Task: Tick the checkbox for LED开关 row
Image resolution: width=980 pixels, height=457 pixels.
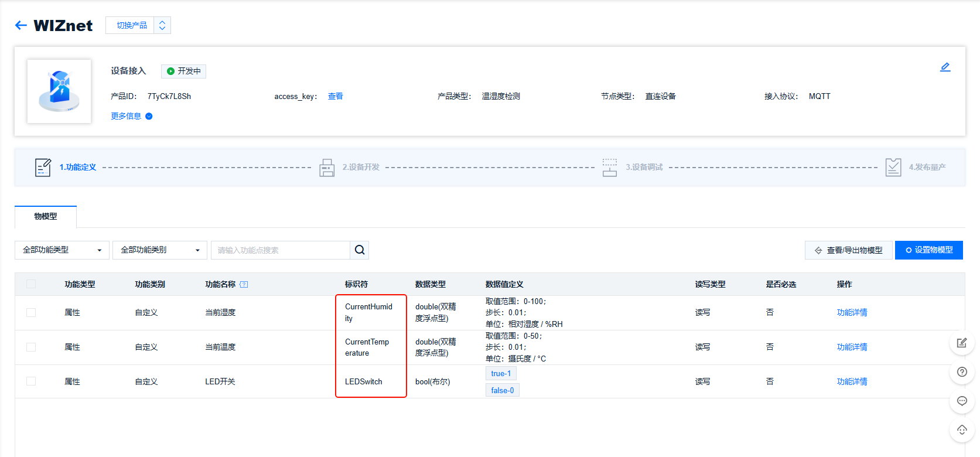Action: [31, 381]
